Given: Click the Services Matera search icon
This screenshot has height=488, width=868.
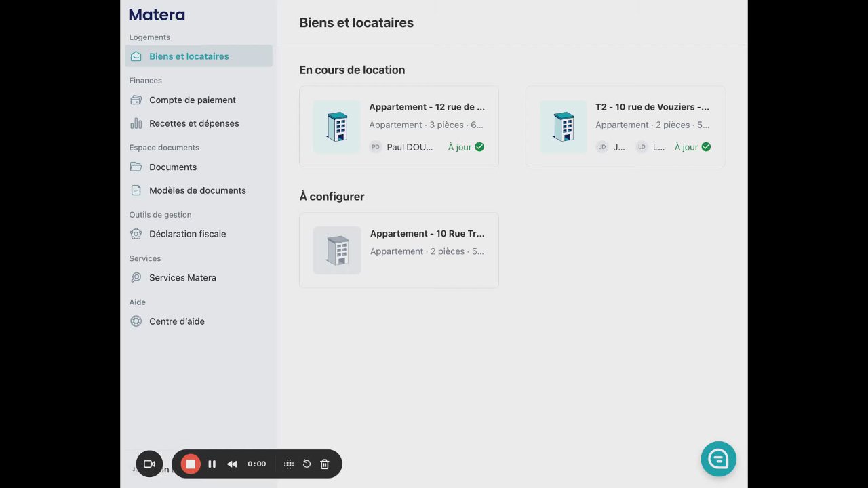Looking at the screenshot, I should (x=136, y=277).
